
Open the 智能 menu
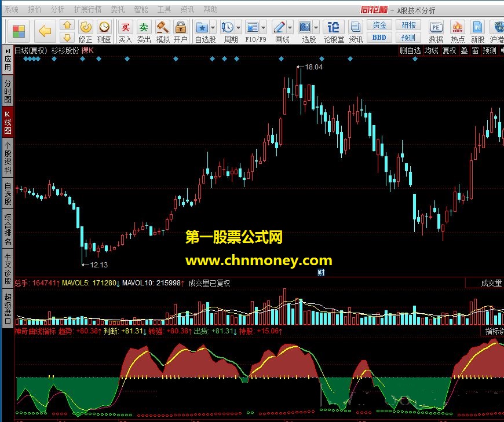[141, 10]
